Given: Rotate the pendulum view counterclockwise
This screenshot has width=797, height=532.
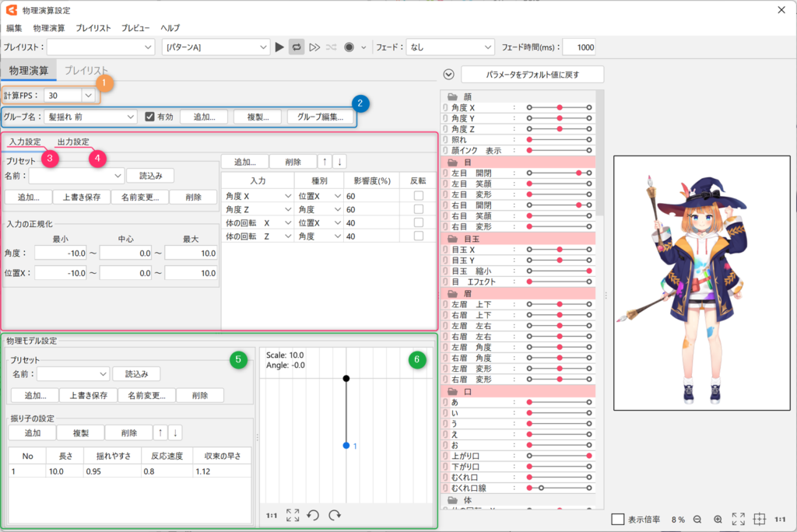Looking at the screenshot, I should tap(313, 515).
